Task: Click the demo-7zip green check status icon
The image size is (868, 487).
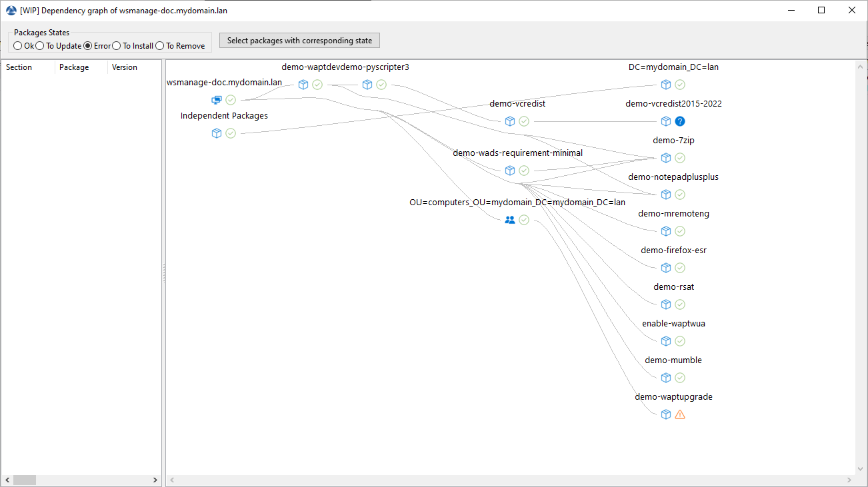Action: point(680,158)
